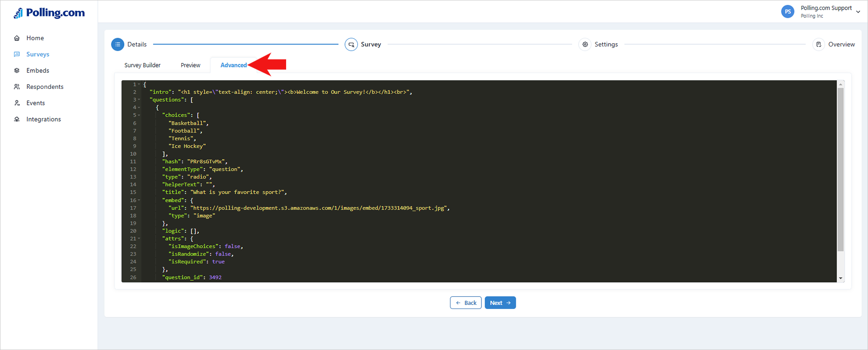The image size is (868, 350).
Task: Jump to the Survey step label
Action: click(x=371, y=44)
